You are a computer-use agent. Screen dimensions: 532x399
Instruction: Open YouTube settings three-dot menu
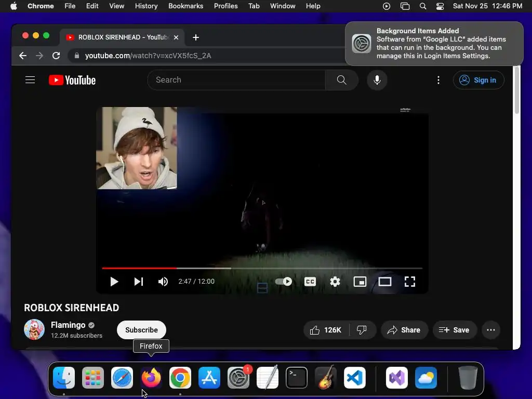pyautogui.click(x=438, y=79)
